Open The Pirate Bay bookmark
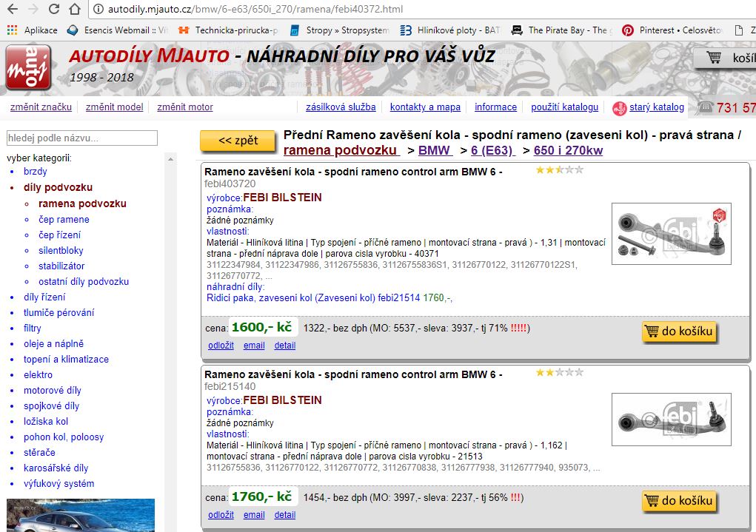The image size is (756, 532). [x=562, y=30]
